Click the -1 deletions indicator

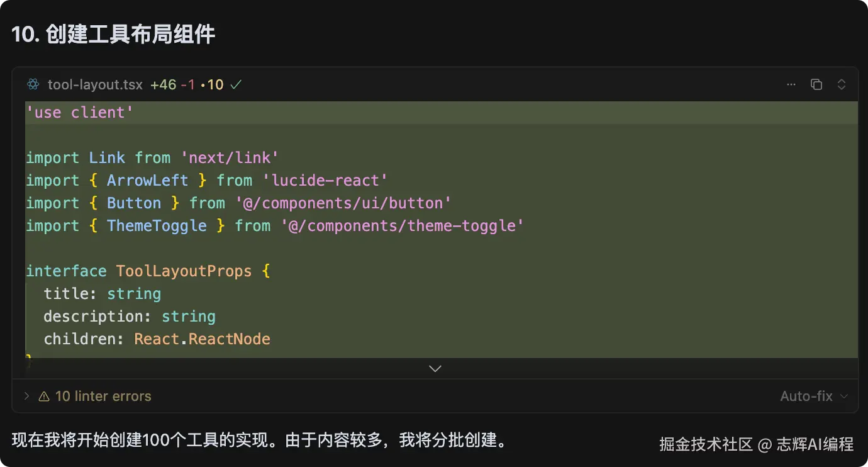187,84
